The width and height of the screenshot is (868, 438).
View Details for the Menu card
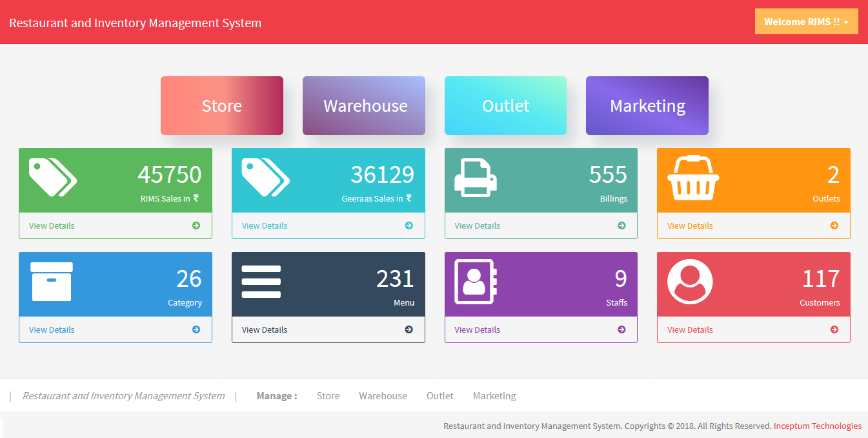coord(265,329)
